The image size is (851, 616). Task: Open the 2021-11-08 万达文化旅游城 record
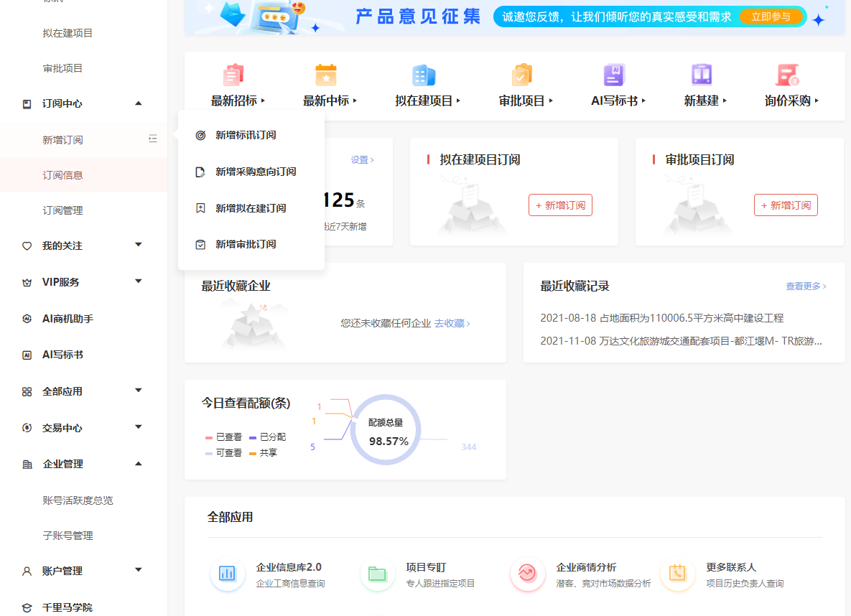pyautogui.click(x=681, y=341)
